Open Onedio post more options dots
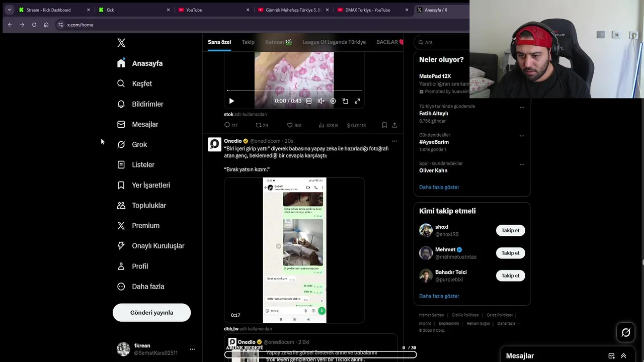 point(394,141)
